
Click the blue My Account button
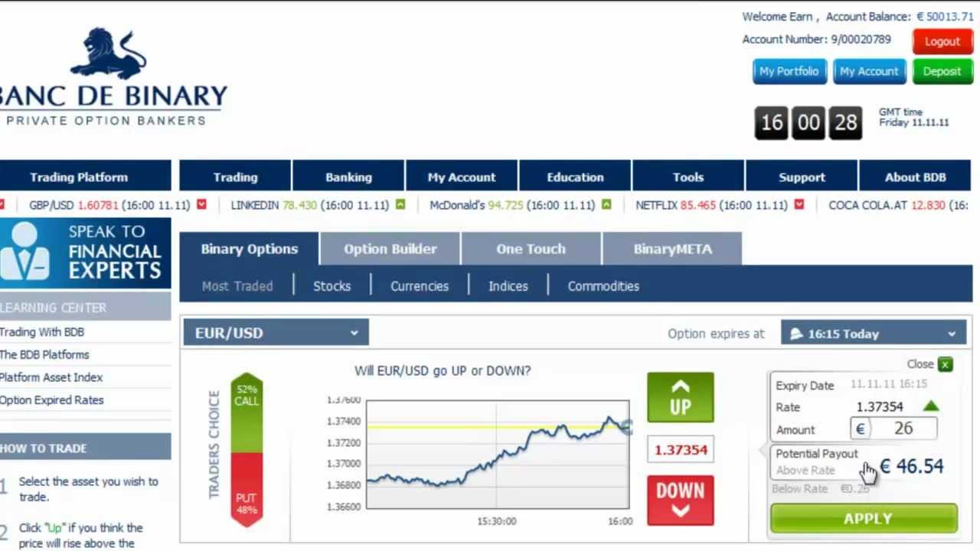point(869,71)
